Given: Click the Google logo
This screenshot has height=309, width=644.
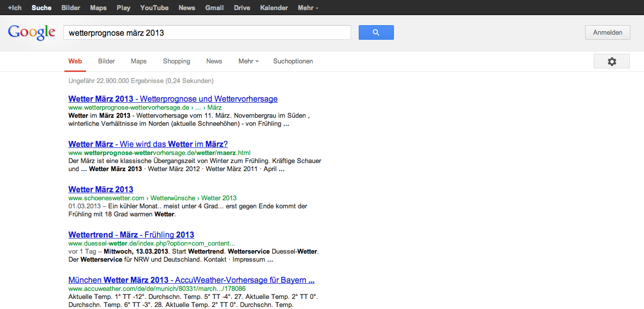Looking at the screenshot, I should point(32,33).
